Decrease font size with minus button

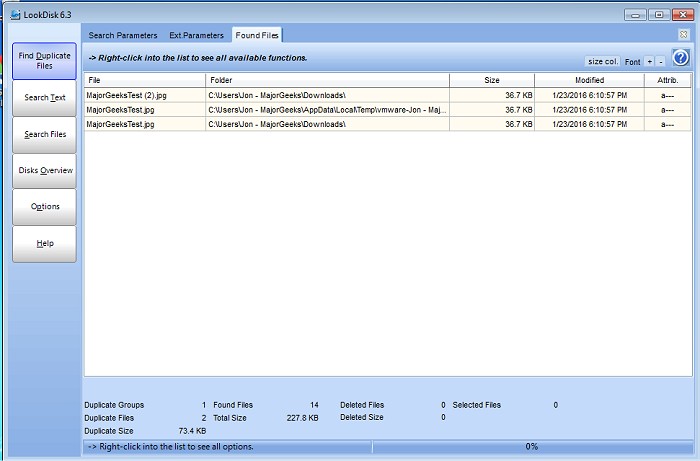pyautogui.click(x=660, y=62)
